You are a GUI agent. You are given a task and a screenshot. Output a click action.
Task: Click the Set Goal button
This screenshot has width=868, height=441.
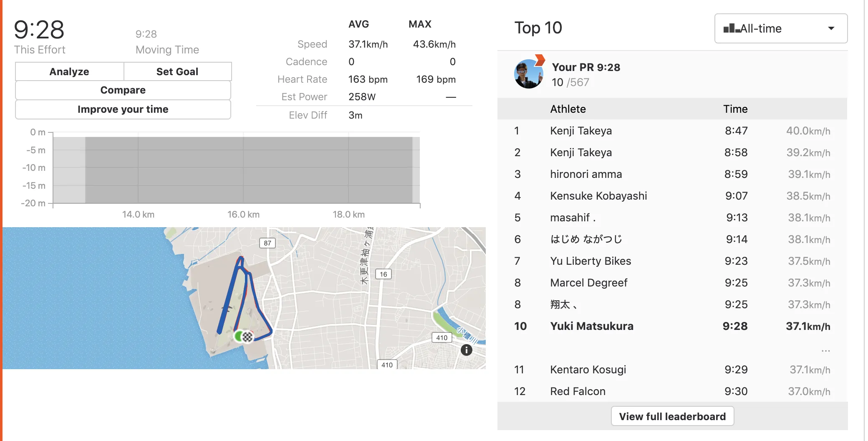pyautogui.click(x=177, y=72)
